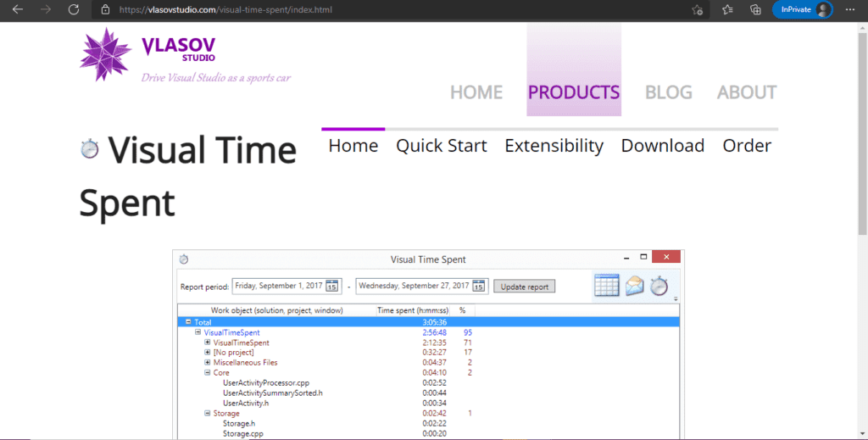Reload the page with the refresh icon
Viewport: 868px width, 440px height.
tap(74, 9)
